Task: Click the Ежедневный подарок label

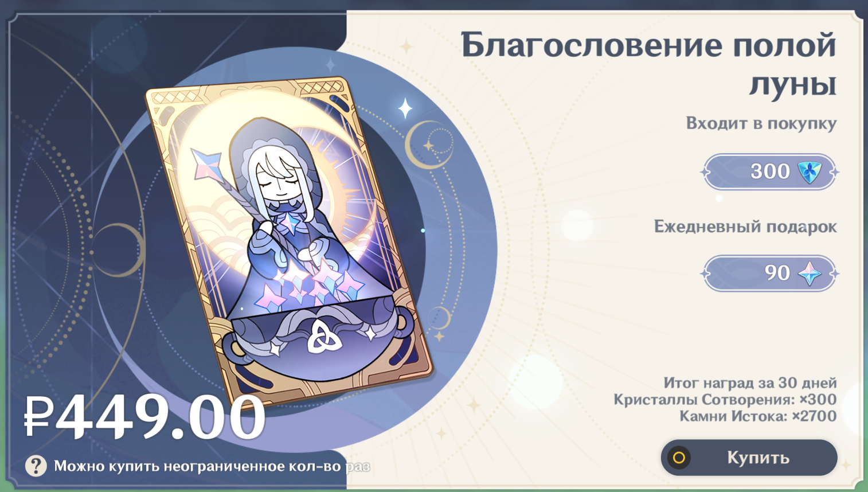Action: (x=745, y=227)
